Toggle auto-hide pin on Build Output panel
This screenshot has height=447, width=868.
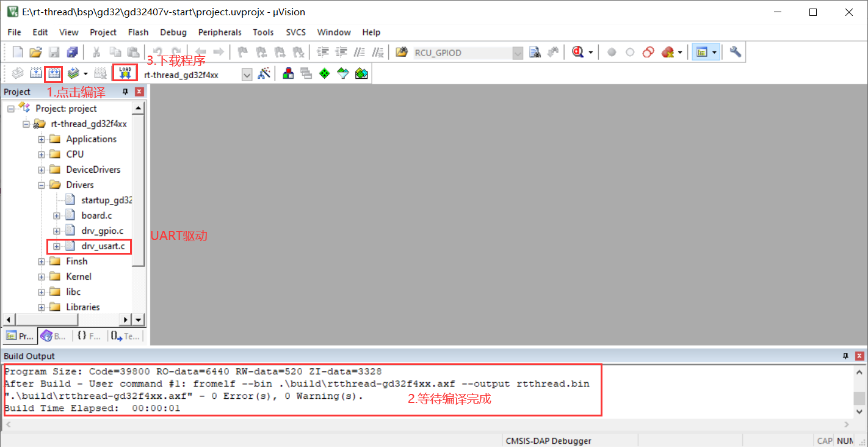846,356
